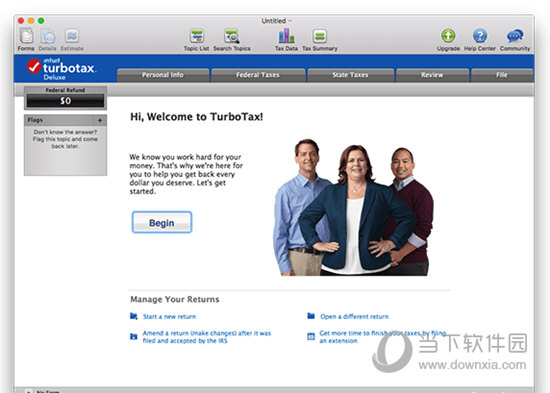Click the Begin button
This screenshot has height=393, width=550.
tap(162, 222)
